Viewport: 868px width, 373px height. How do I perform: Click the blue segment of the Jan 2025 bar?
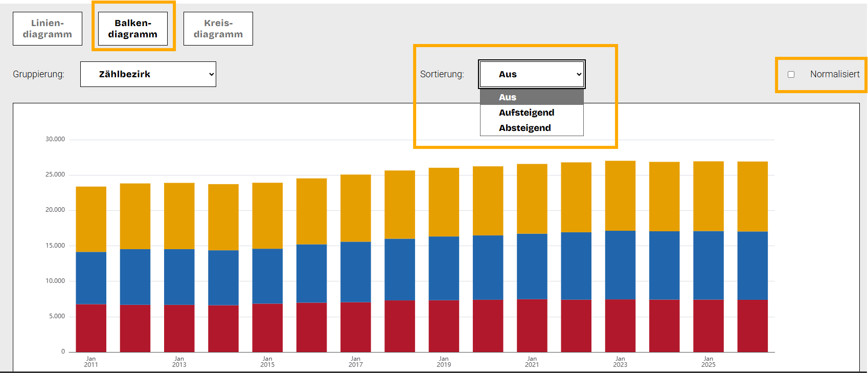(x=709, y=266)
